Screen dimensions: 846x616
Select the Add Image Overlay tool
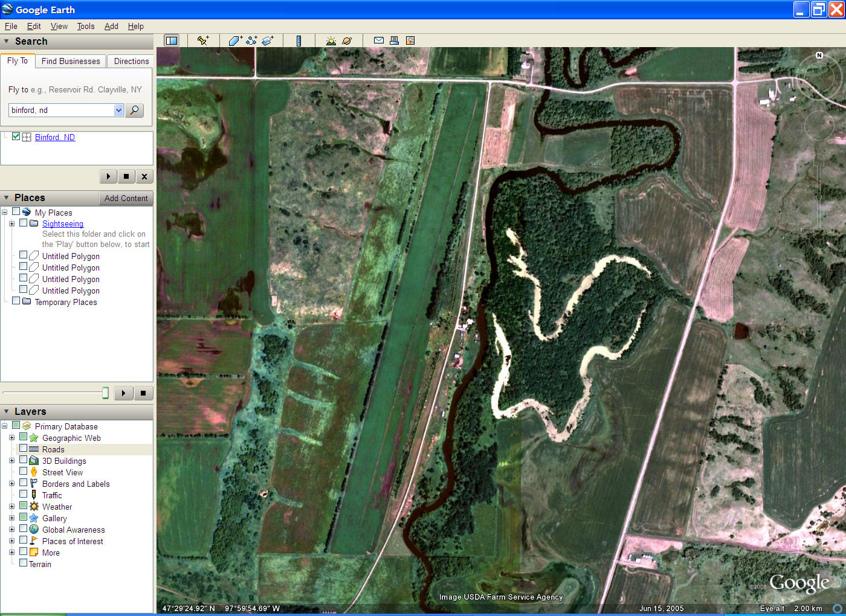point(268,40)
